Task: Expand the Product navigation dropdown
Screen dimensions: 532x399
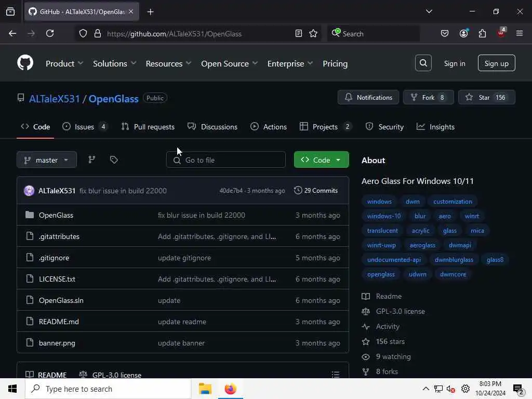Action: point(64,63)
